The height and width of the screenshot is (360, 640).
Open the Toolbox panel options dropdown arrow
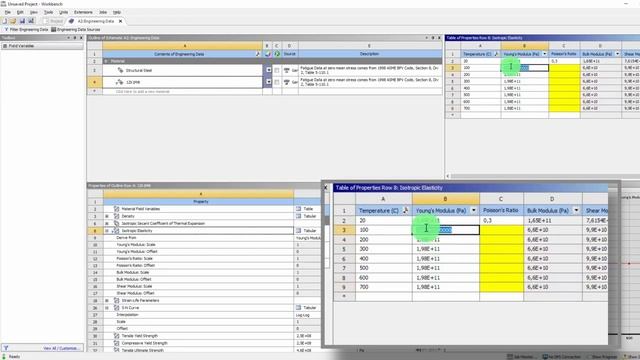69,38
